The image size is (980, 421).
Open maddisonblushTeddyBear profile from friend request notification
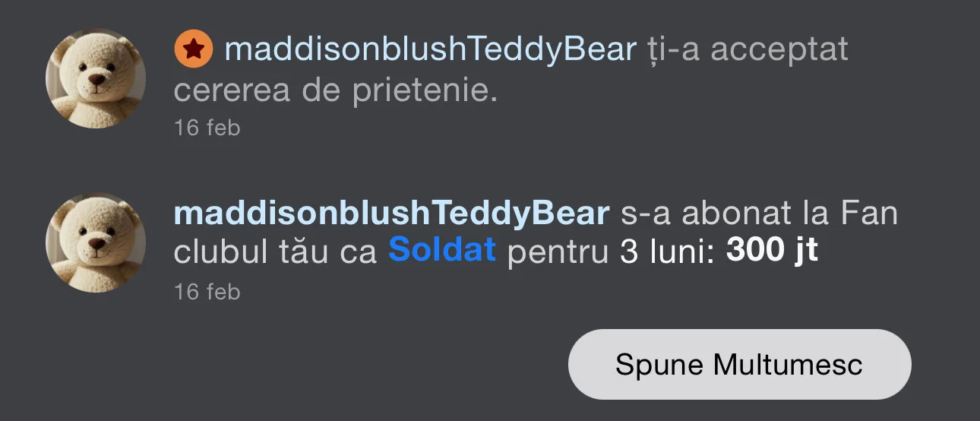click(430, 50)
